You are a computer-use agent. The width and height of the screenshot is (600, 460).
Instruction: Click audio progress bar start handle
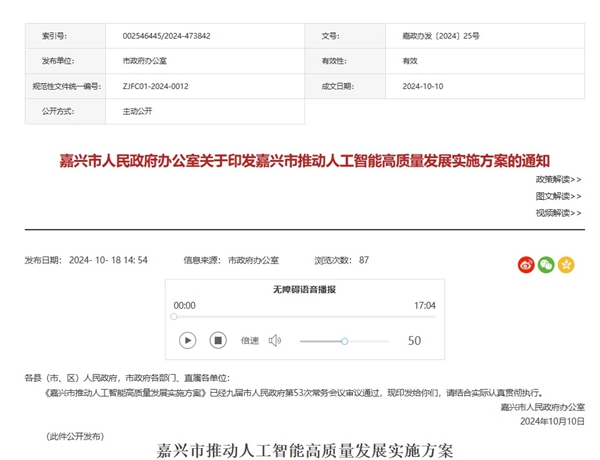point(174,317)
